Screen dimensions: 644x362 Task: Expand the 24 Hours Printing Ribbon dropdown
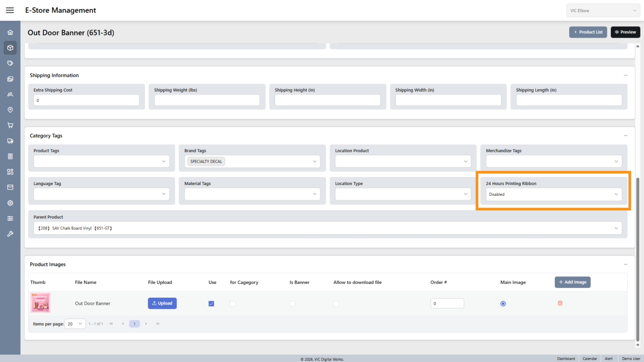coord(554,195)
